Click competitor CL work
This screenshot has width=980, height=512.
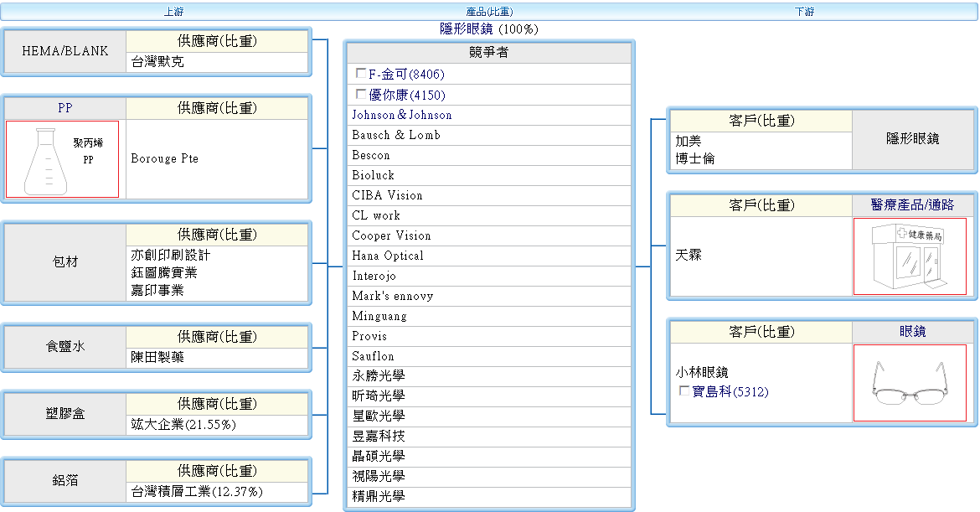click(x=375, y=215)
